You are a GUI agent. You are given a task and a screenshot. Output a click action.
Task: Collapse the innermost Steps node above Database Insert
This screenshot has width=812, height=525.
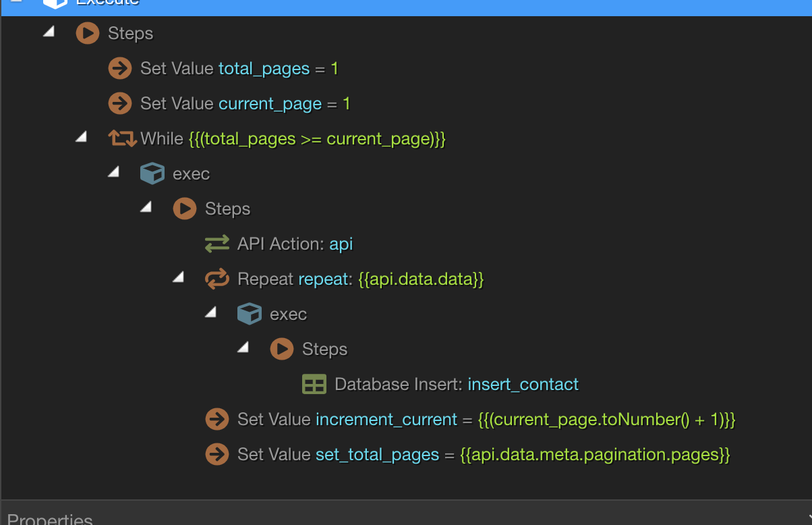pyautogui.click(x=243, y=348)
